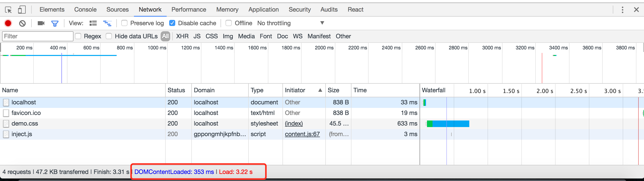This screenshot has width=644, height=181.
Task: Show the overview waterfall view icon
Action: click(107, 23)
